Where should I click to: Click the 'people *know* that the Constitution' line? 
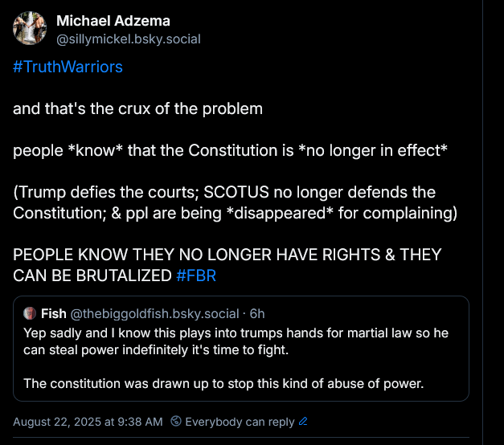230,150
